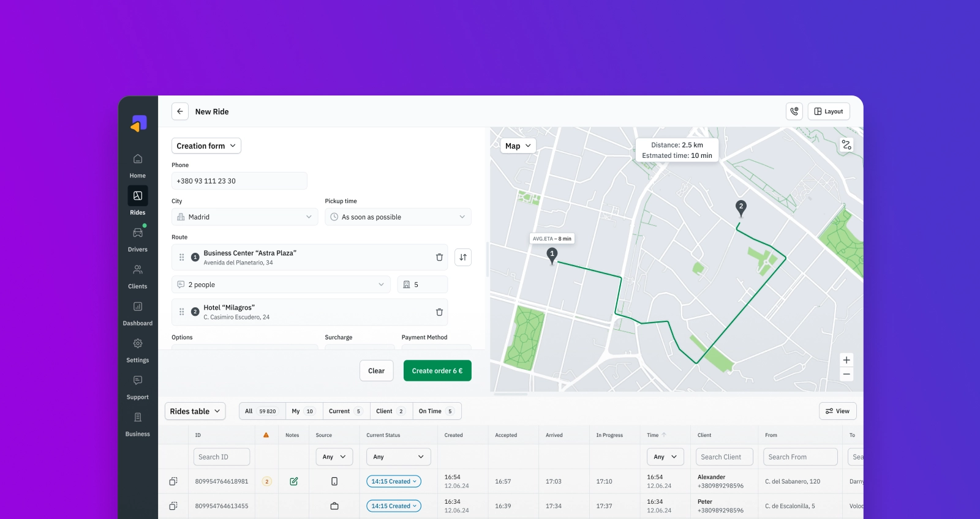The width and height of the screenshot is (980, 519).
Task: Zoom in on the map
Action: [x=846, y=360]
